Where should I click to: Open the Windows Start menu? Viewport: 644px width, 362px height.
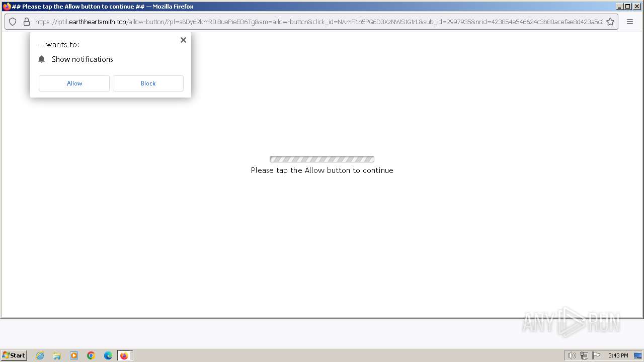[x=14, y=355]
